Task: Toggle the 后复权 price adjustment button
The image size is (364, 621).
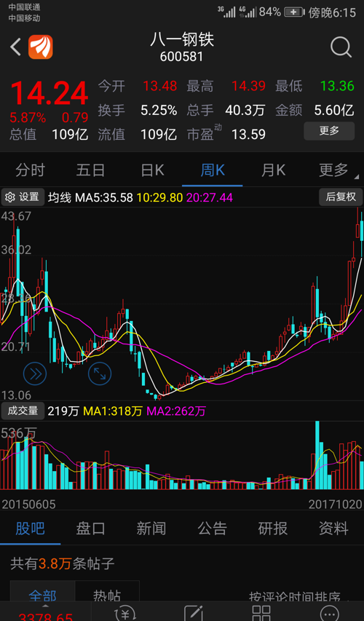Action: [x=341, y=197]
